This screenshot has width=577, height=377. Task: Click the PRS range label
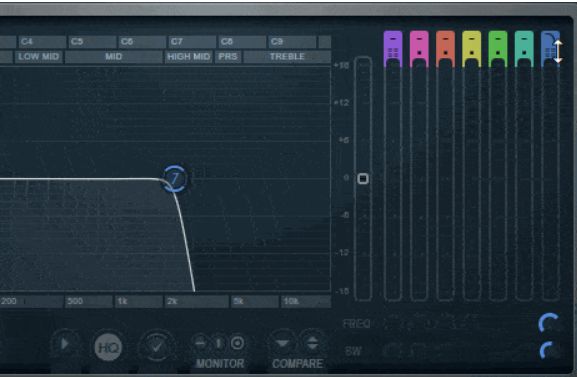(x=228, y=57)
